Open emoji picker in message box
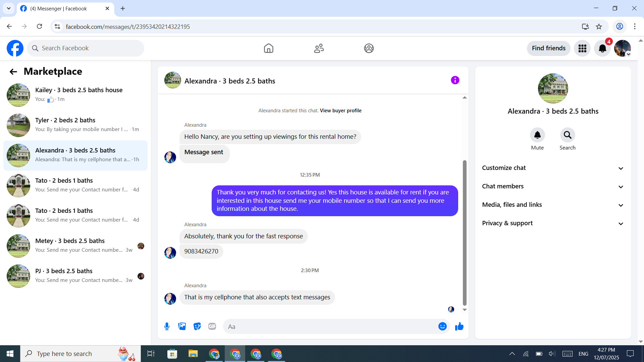 442,326
